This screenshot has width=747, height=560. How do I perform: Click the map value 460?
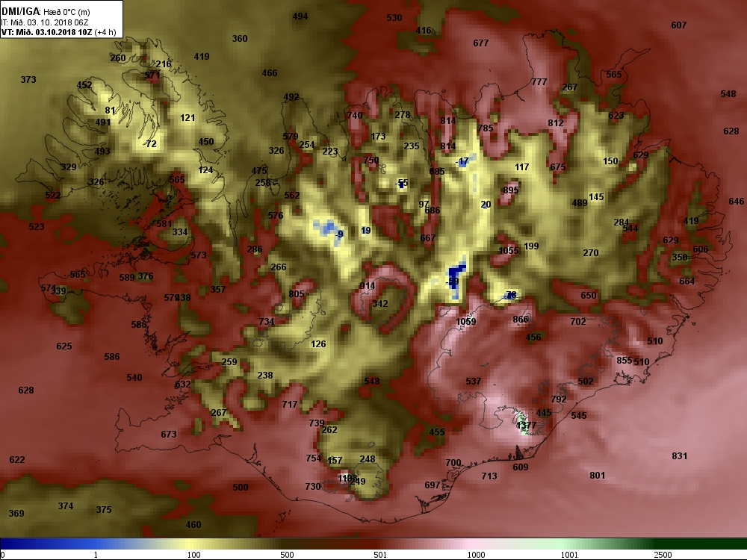coord(193,524)
